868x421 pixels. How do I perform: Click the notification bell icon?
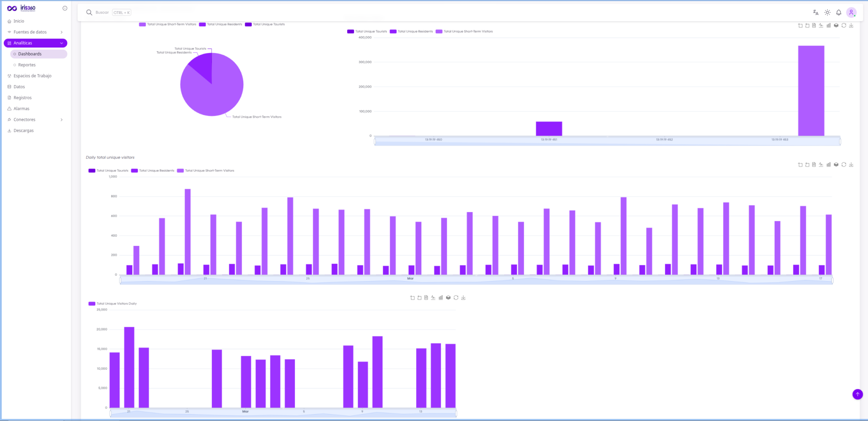(838, 13)
